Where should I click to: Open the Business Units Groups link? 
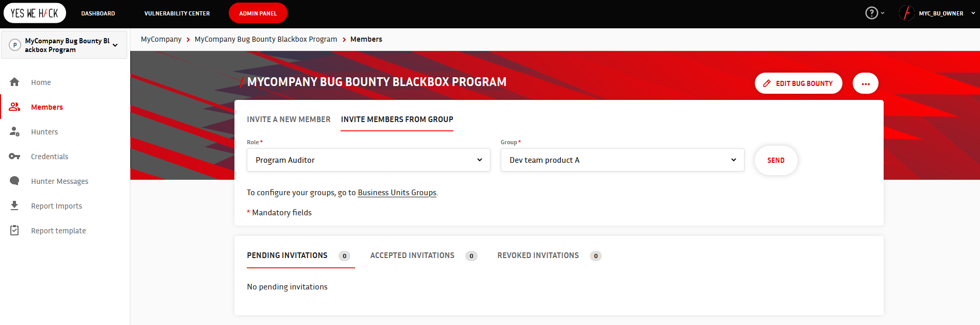pos(397,193)
